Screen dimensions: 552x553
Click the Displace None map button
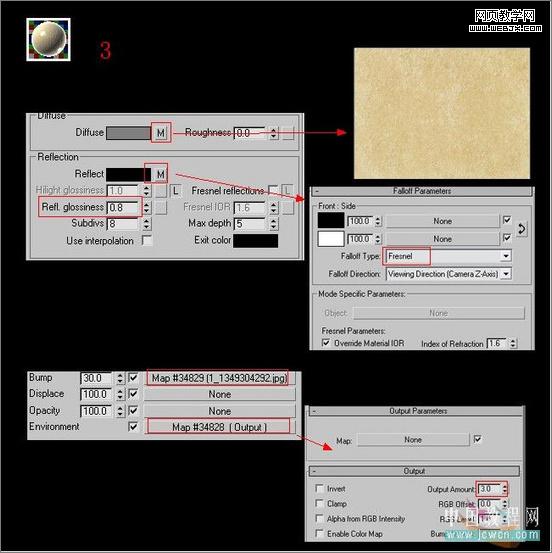coord(220,394)
